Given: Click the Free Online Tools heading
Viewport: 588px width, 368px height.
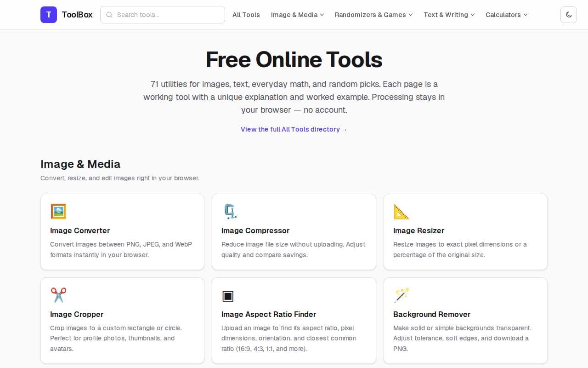Looking at the screenshot, I should tap(294, 59).
